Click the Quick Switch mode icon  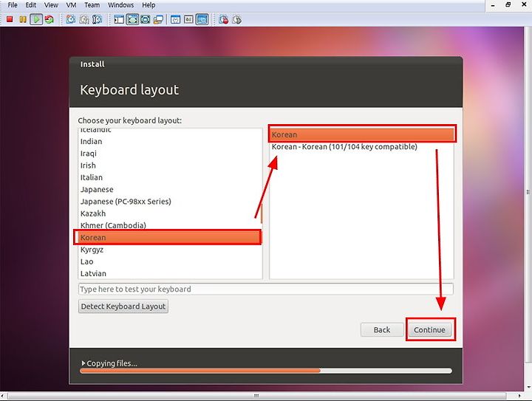[x=146, y=19]
